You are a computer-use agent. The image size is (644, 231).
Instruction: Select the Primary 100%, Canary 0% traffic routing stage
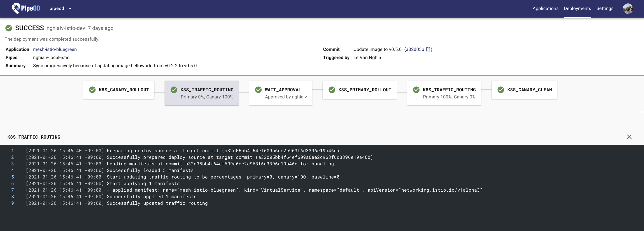[444, 93]
